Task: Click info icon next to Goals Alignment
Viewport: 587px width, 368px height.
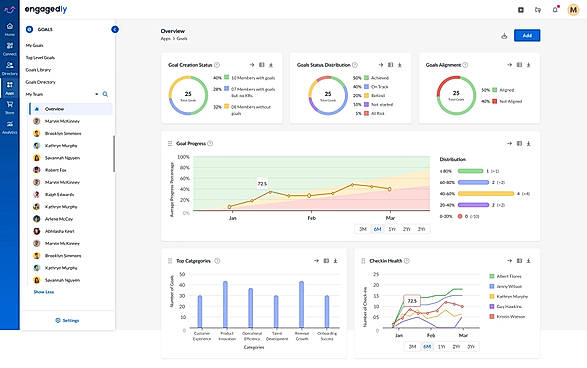Action: (x=465, y=65)
